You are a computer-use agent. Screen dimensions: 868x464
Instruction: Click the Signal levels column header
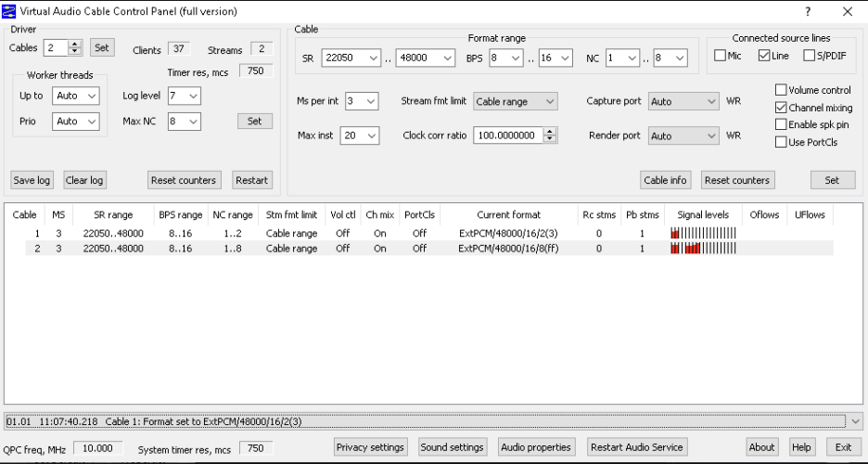click(x=703, y=215)
